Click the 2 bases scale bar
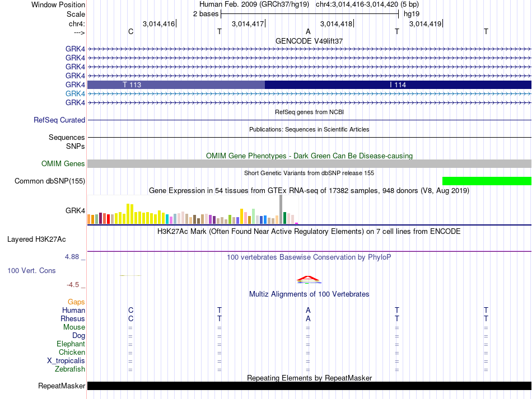The image size is (532, 399). tap(310, 14)
